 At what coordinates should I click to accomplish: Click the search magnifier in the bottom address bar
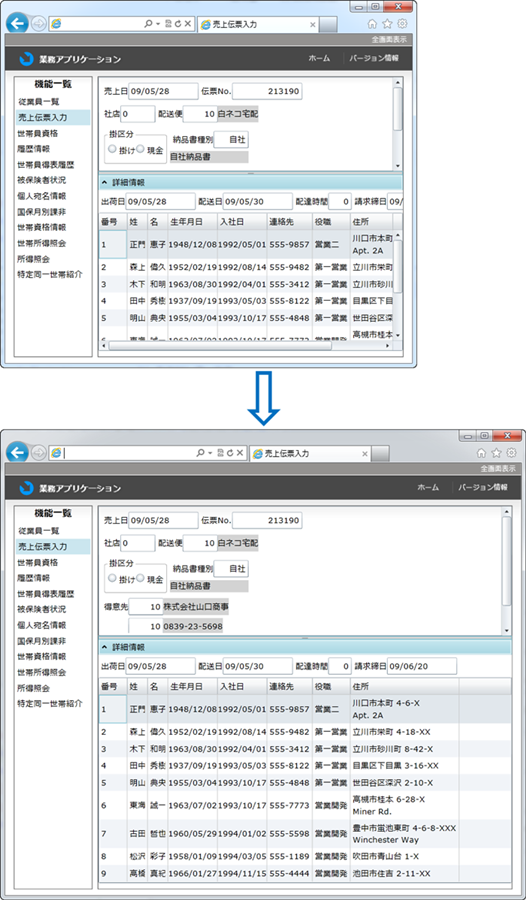coord(200,453)
